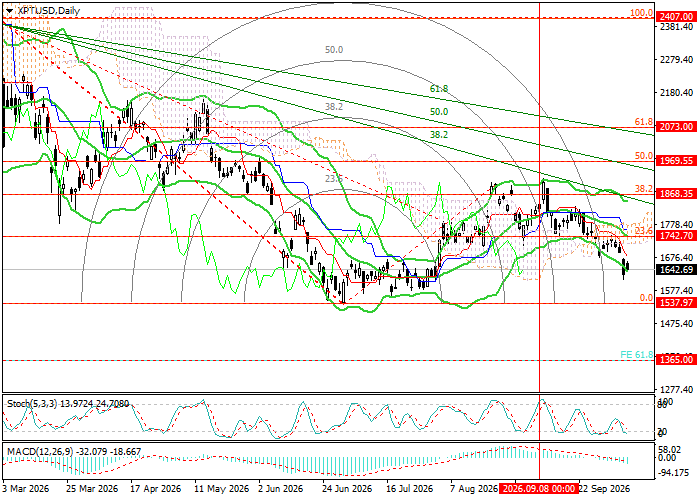The height and width of the screenshot is (500, 700).
Task: Select the 1537.97 red price label
Action: pos(676,303)
